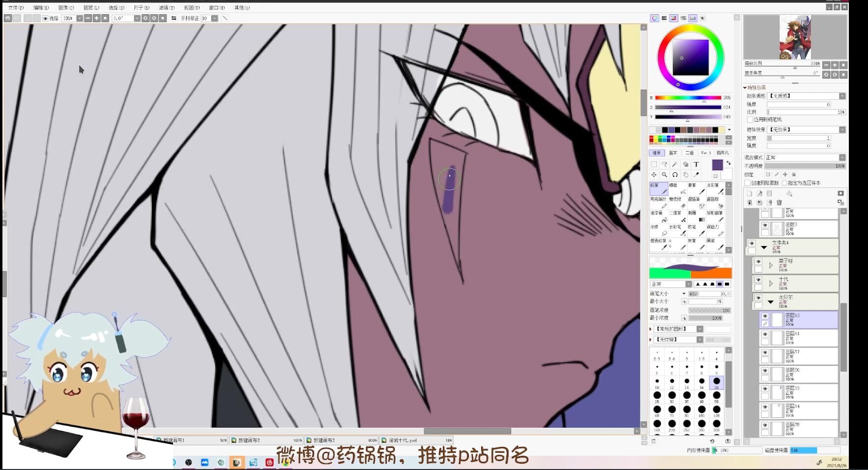Image resolution: width=868 pixels, height=470 pixels.
Task: Swap foreground and background colors
Action: (x=728, y=163)
